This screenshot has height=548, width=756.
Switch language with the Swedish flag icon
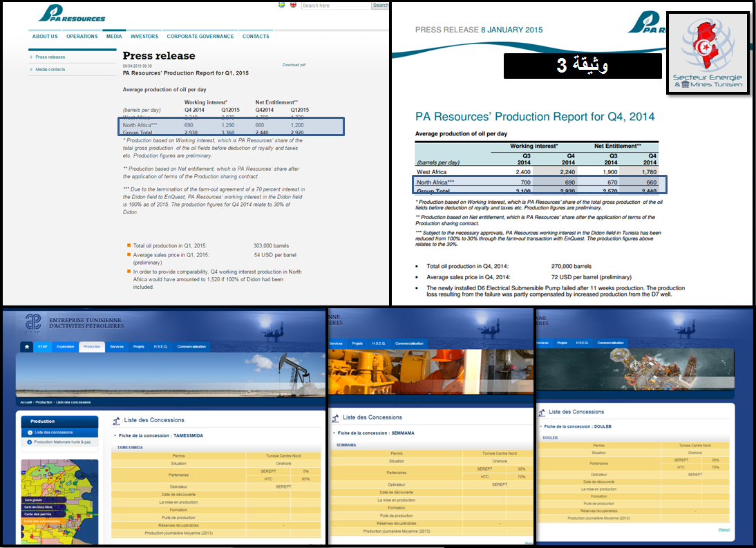coord(281,5)
